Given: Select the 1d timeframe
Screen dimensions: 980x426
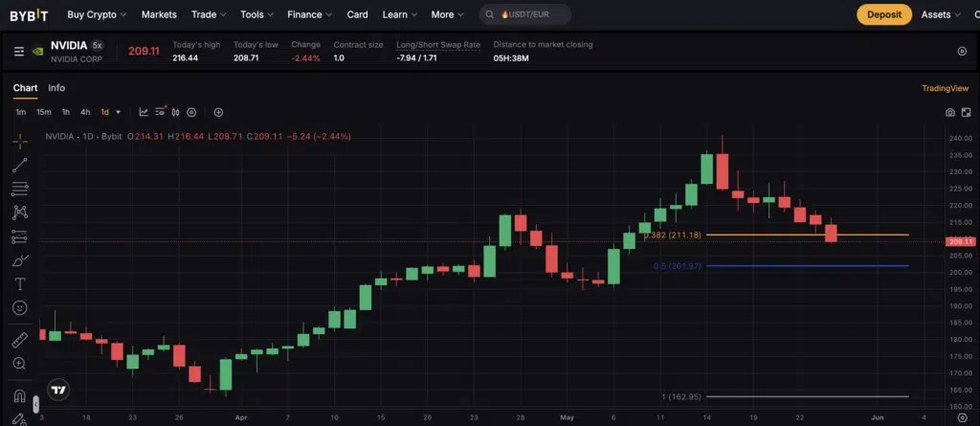Looking at the screenshot, I should tap(104, 112).
